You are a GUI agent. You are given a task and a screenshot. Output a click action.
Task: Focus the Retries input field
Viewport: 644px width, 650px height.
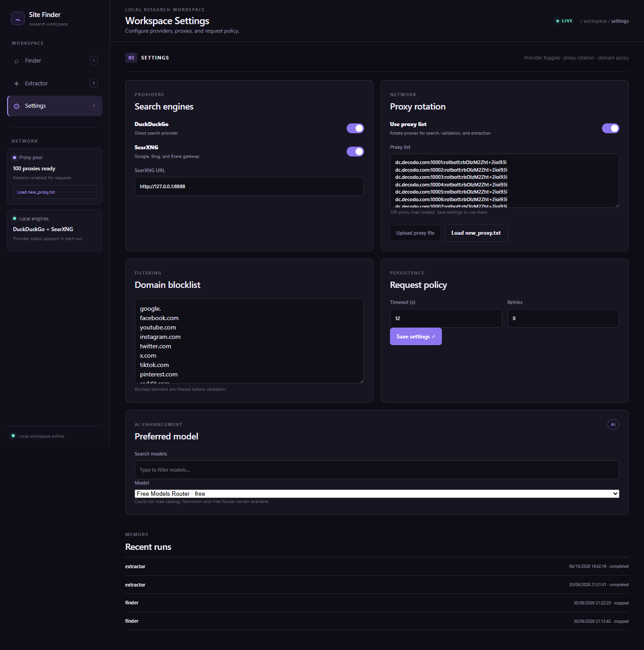[x=563, y=318]
